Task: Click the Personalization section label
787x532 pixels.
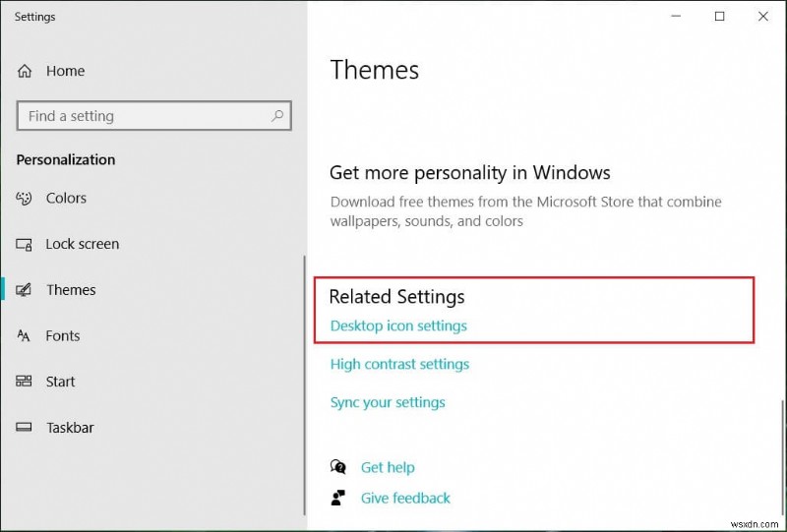Action: (x=66, y=159)
